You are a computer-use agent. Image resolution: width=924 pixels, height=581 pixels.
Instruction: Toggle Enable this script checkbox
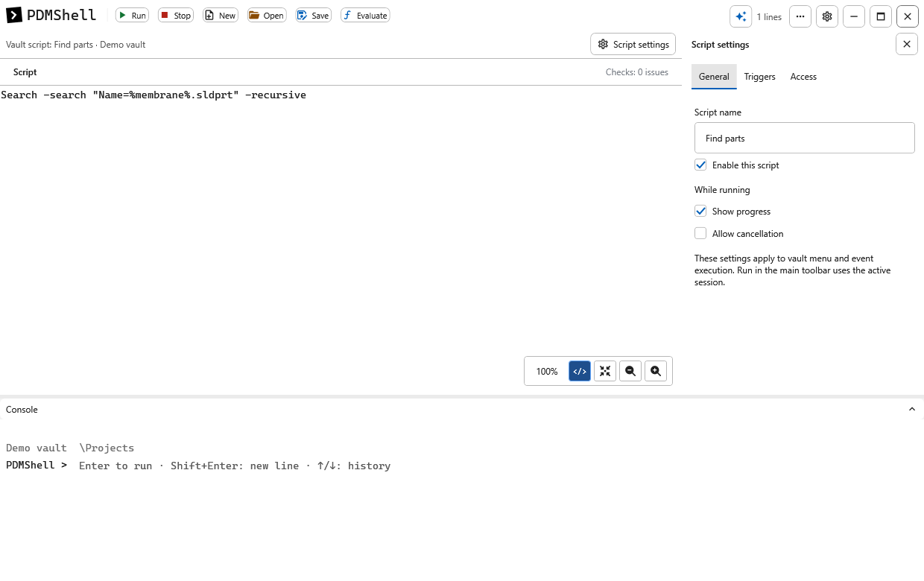(x=700, y=165)
